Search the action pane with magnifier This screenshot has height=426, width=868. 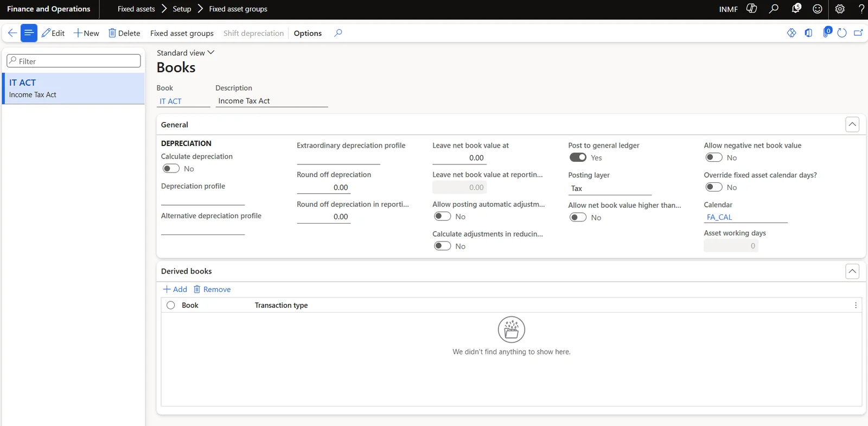[x=338, y=33]
